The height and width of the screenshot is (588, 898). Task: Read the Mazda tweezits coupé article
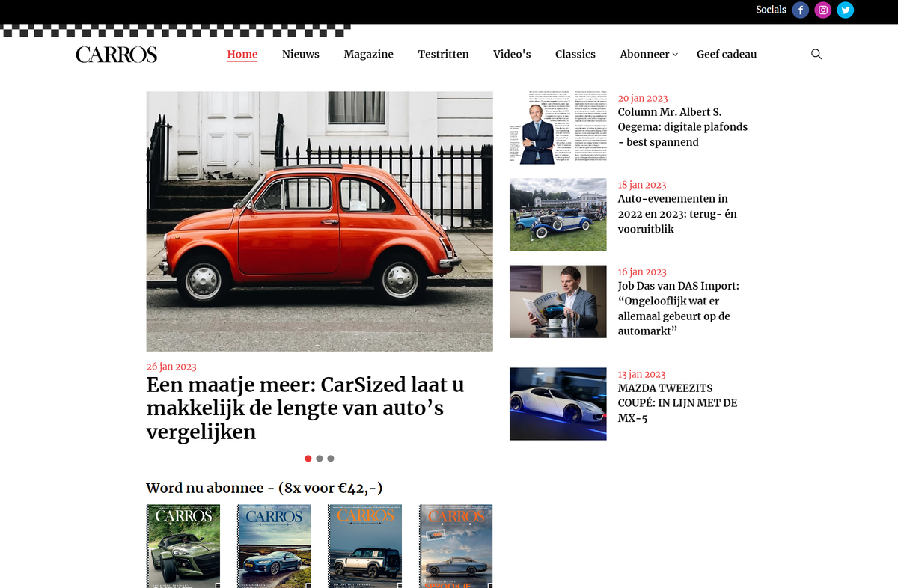[x=677, y=402]
